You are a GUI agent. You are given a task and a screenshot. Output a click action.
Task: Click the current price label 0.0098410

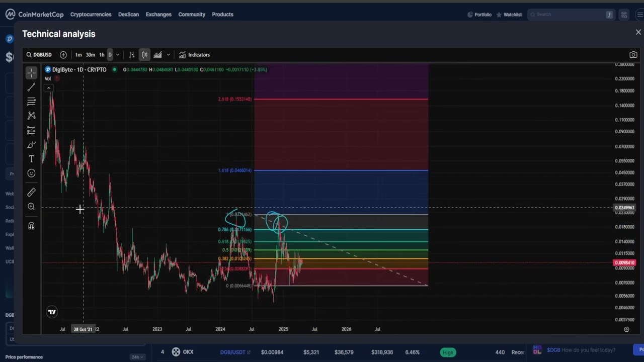(x=624, y=263)
